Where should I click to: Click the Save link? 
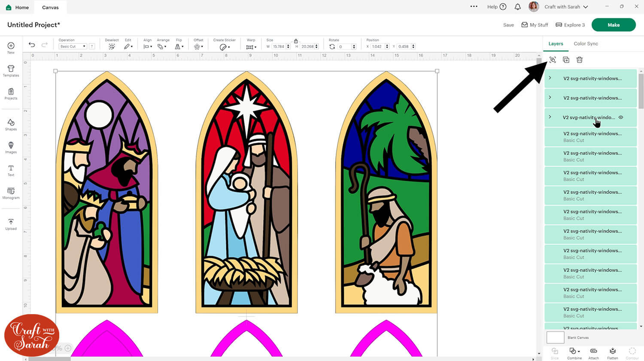point(508,25)
